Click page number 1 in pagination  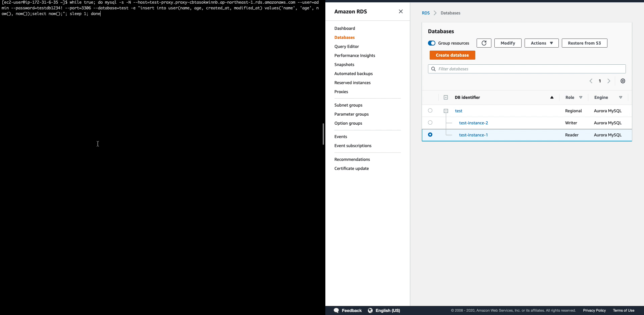(x=600, y=81)
